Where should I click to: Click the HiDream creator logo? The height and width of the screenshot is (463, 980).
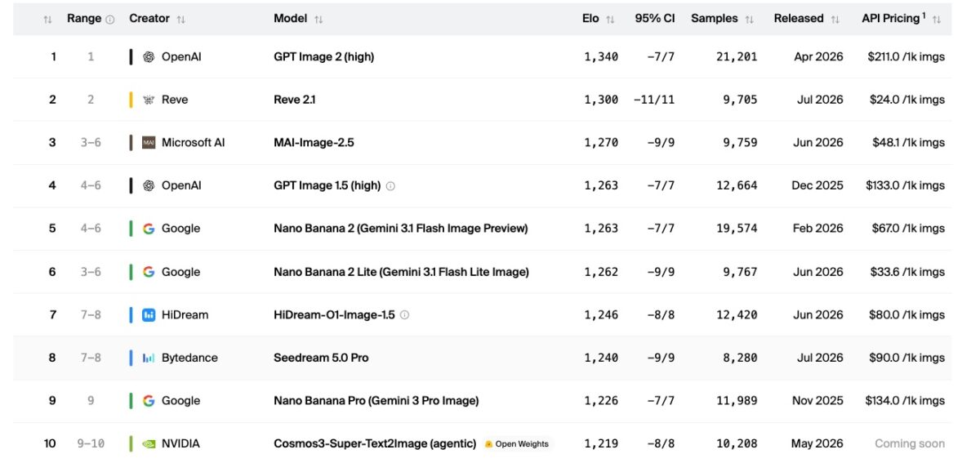coord(149,314)
